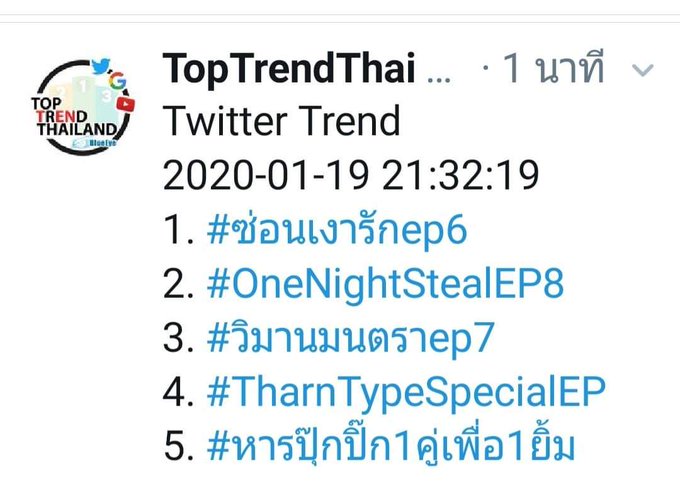The width and height of the screenshot is (680, 493).
Task: Click the TOP TREND THAILAND logo text
Action: click(74, 116)
